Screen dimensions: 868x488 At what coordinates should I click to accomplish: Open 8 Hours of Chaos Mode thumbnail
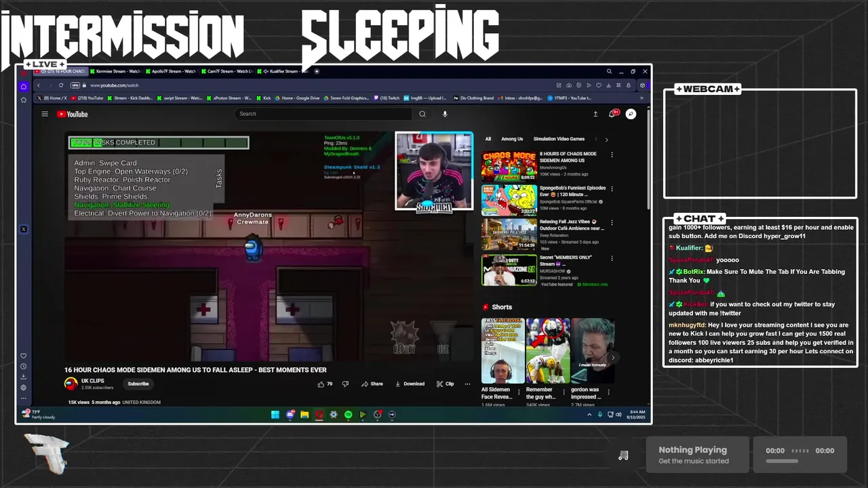pyautogui.click(x=509, y=165)
